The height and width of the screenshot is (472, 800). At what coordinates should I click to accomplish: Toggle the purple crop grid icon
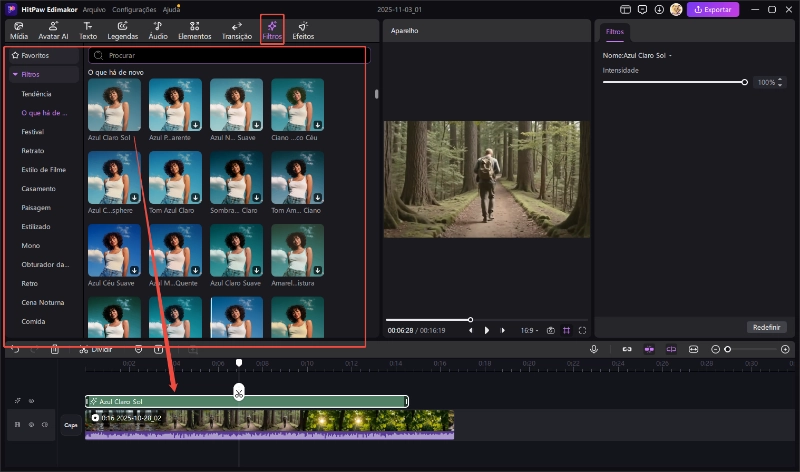(566, 330)
